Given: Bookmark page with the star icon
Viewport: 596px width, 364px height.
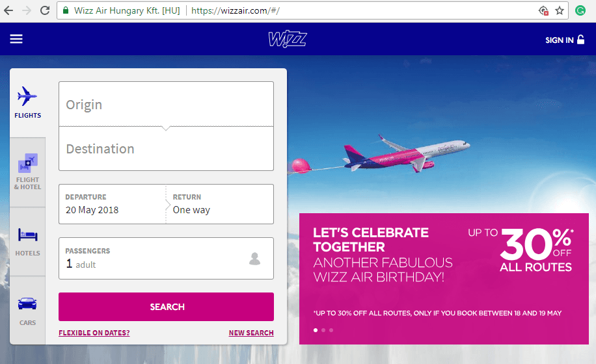Looking at the screenshot, I should [559, 10].
